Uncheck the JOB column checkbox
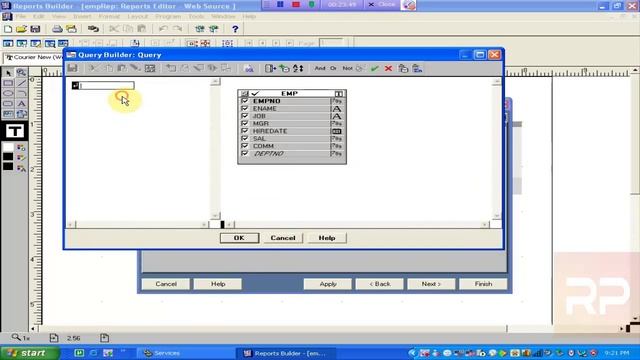The image size is (640, 360). [x=245, y=116]
